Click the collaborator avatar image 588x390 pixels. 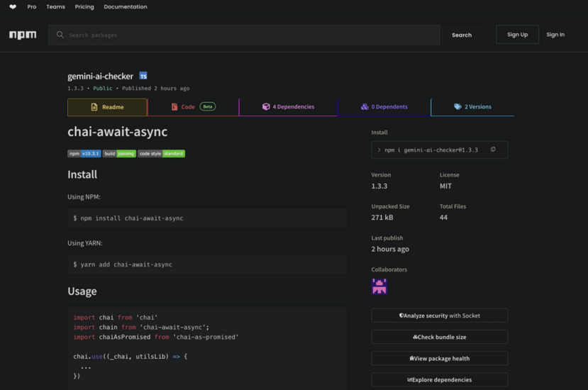[379, 286]
